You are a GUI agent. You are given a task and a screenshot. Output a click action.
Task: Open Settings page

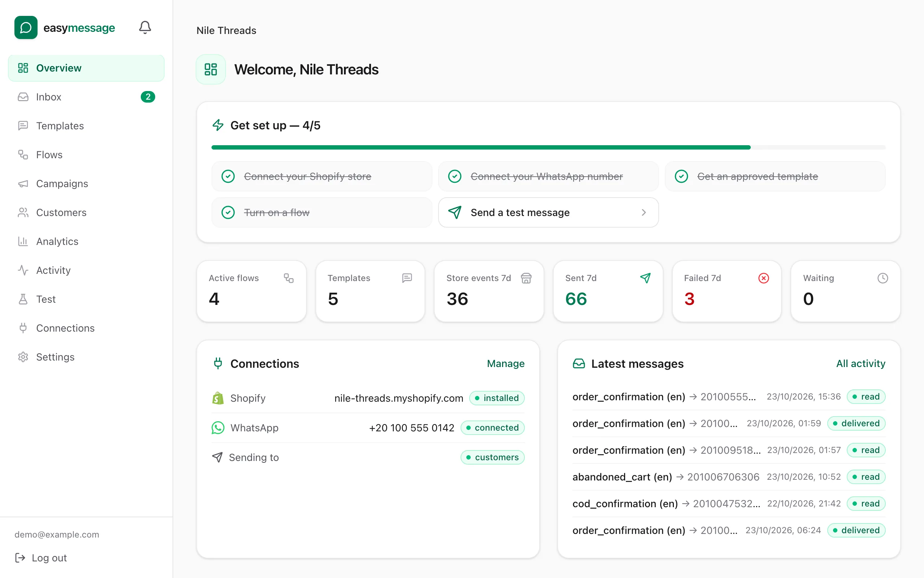(x=86, y=357)
